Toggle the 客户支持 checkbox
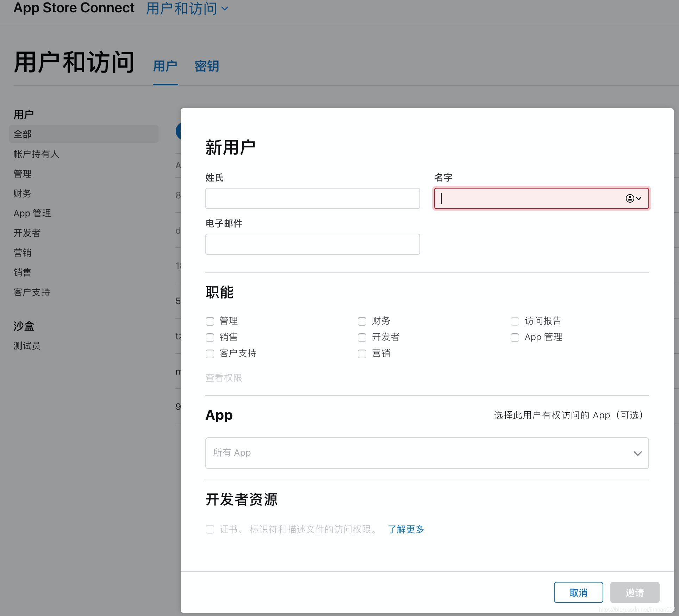The height and width of the screenshot is (616, 679). tap(210, 353)
